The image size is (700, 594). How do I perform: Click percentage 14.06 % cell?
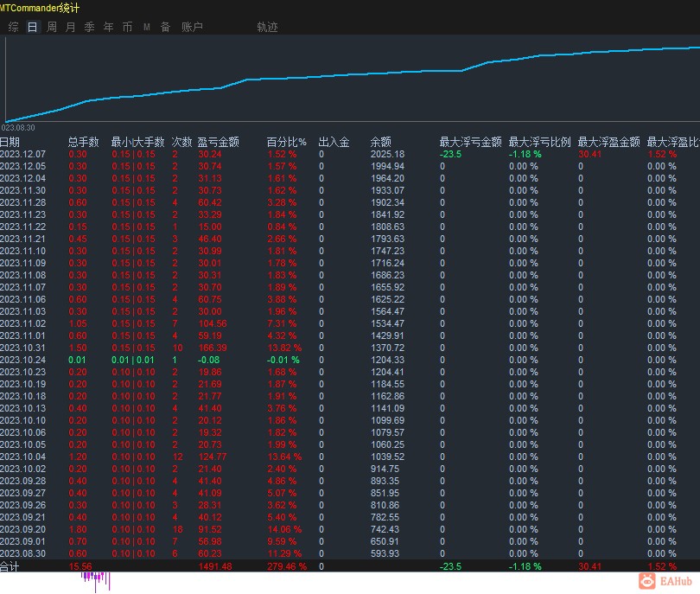pyautogui.click(x=284, y=529)
